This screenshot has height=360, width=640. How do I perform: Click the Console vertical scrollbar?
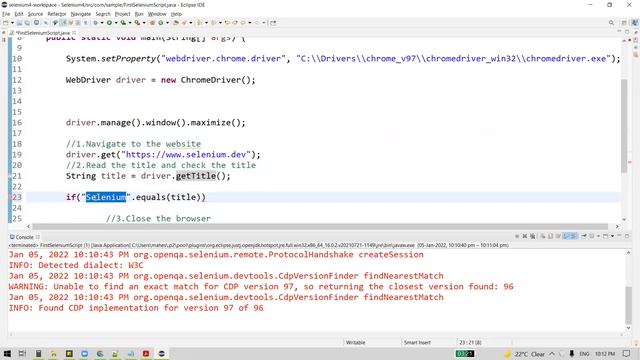pyautogui.click(x=629, y=304)
